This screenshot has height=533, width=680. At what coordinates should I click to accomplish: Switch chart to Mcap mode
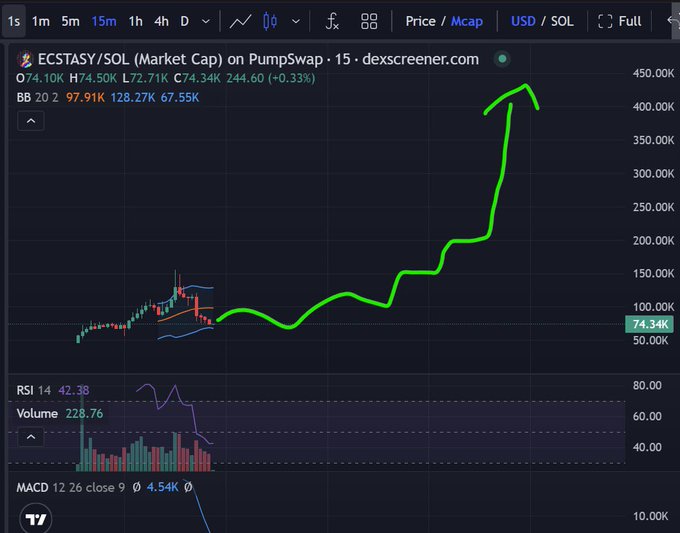point(467,21)
